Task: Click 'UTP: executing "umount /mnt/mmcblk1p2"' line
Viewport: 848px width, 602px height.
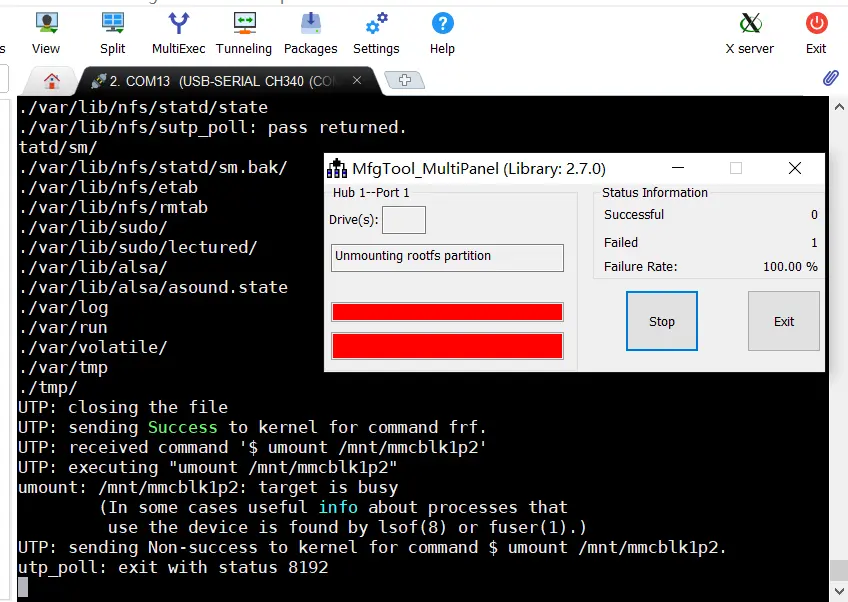Action: click(208, 467)
